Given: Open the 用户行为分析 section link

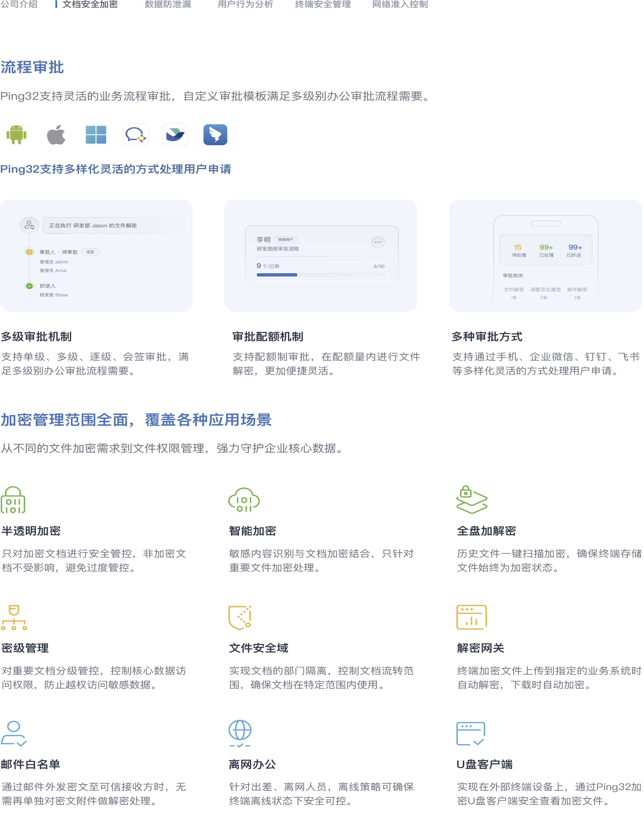Looking at the screenshot, I should pyautogui.click(x=245, y=5).
